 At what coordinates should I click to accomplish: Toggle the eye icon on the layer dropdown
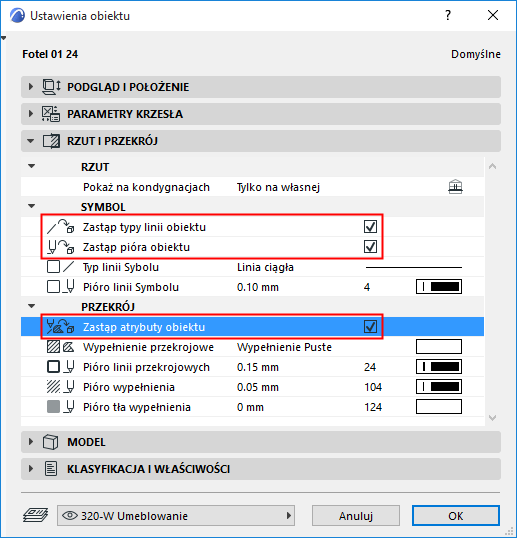70,515
